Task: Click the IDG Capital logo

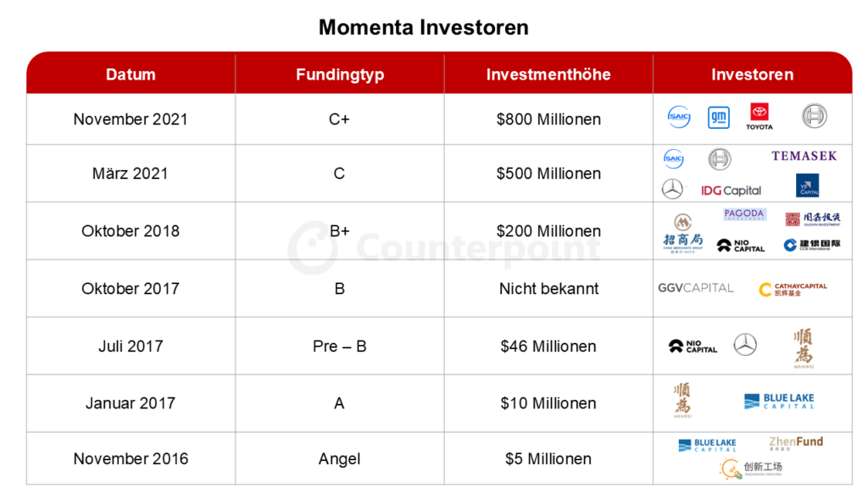Action: click(x=731, y=191)
